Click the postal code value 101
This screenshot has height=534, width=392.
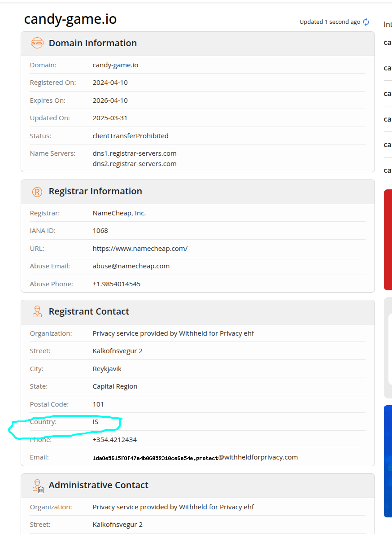(98, 404)
